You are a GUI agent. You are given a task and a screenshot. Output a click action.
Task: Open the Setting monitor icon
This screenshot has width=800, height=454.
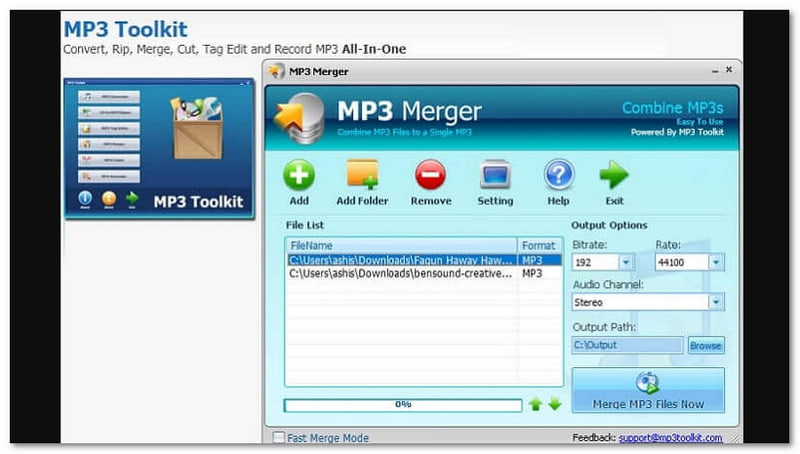pos(495,175)
